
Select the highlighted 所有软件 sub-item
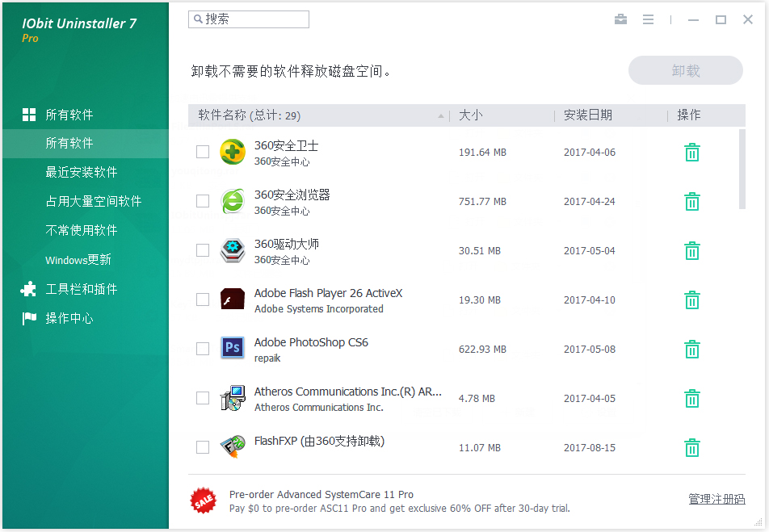(x=86, y=143)
